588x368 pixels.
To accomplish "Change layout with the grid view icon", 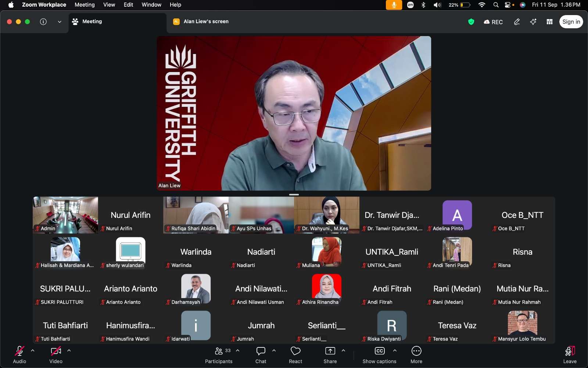I will pos(550,22).
